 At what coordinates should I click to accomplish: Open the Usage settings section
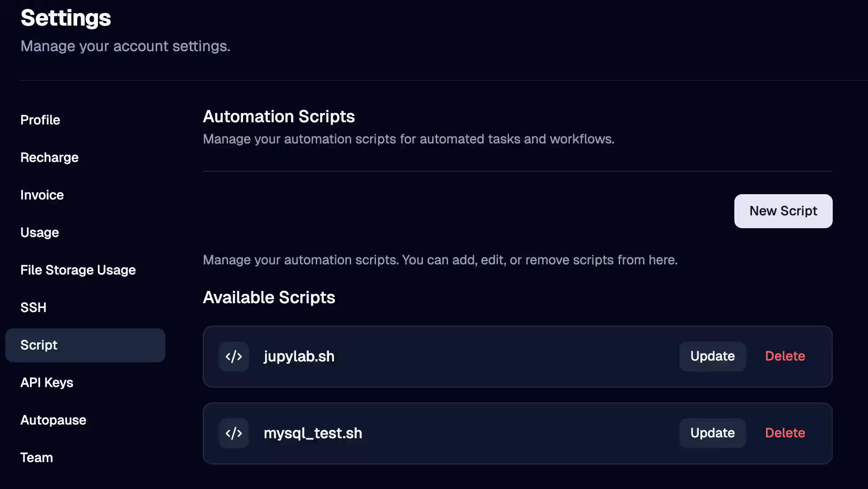point(40,232)
